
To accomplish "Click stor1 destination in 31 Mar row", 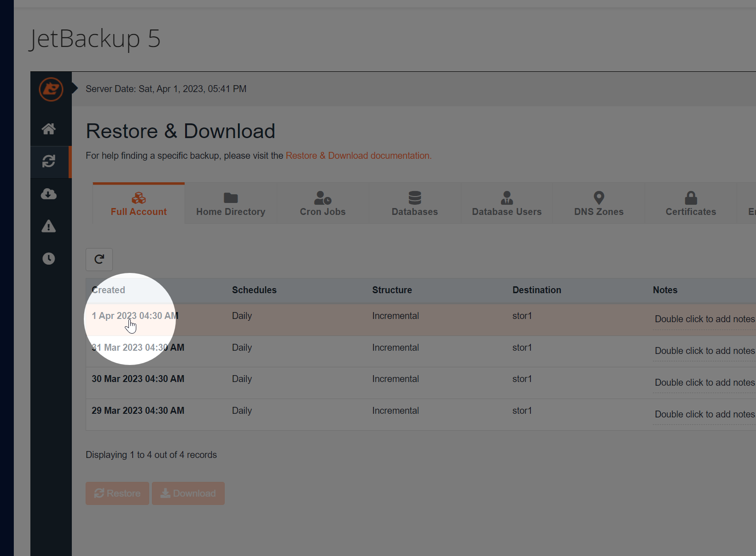I will point(522,347).
